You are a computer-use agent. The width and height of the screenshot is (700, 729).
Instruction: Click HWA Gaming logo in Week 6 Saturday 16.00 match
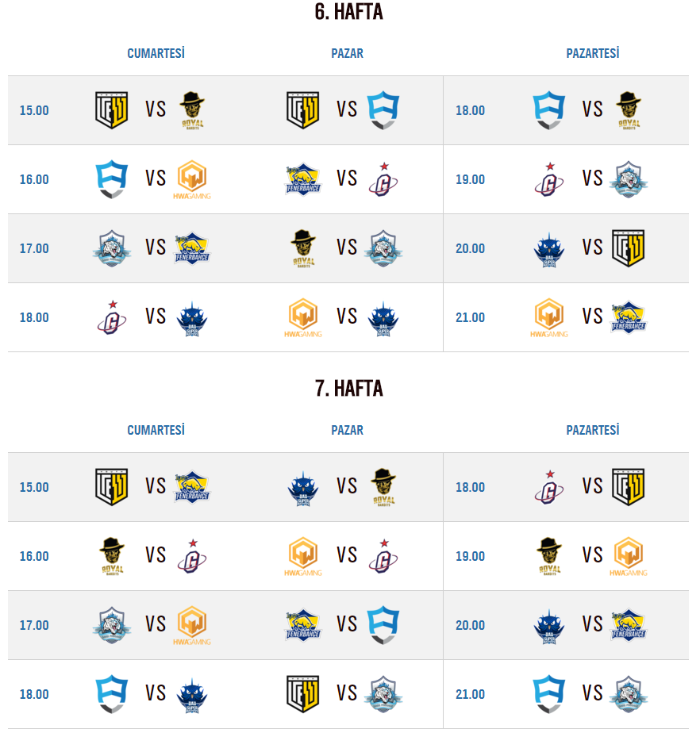pyautogui.click(x=192, y=179)
